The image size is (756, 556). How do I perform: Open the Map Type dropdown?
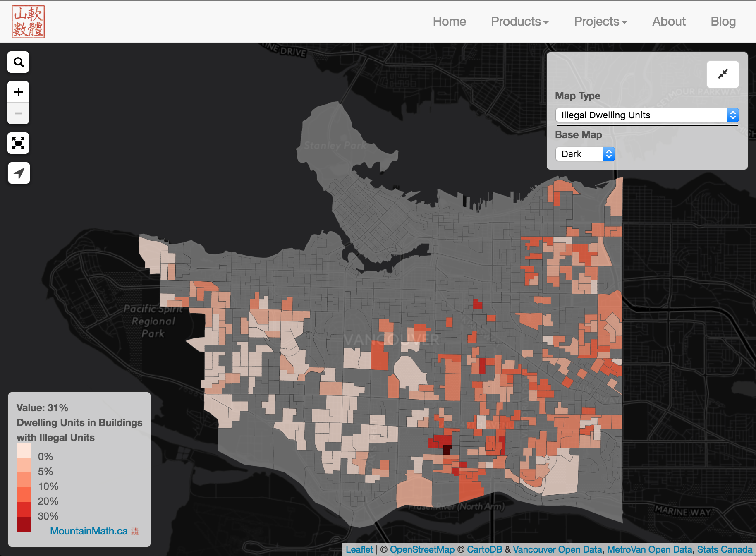[x=647, y=115]
